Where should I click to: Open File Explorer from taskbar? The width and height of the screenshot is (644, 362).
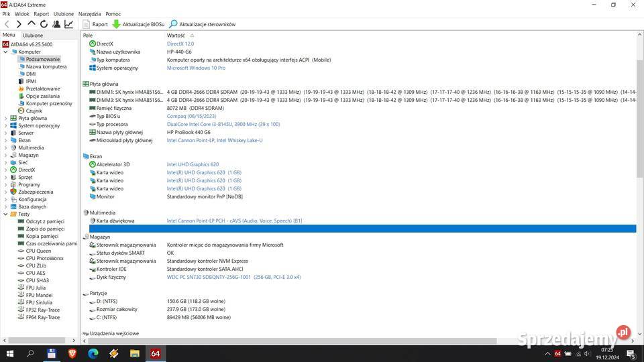click(135, 354)
